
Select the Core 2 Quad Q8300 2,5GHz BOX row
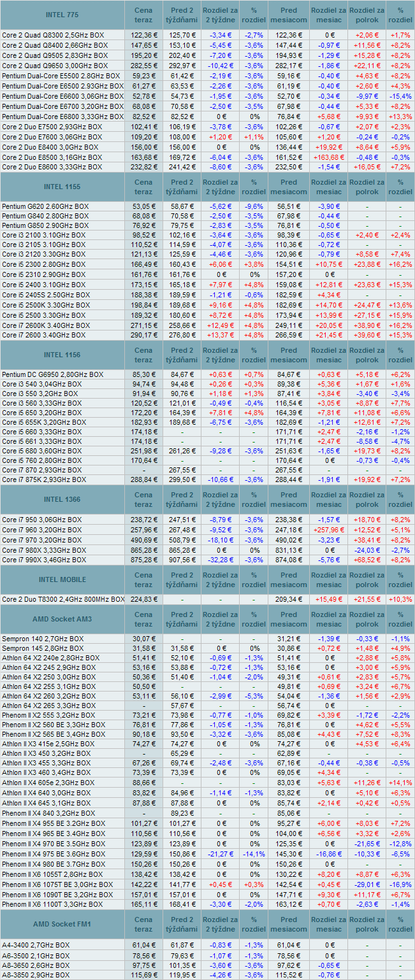pyautogui.click(x=207, y=35)
